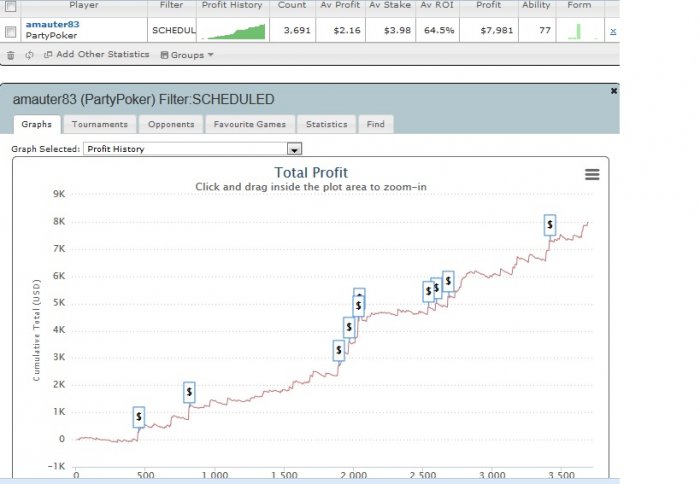Click the Total Profit chart title

click(311, 173)
